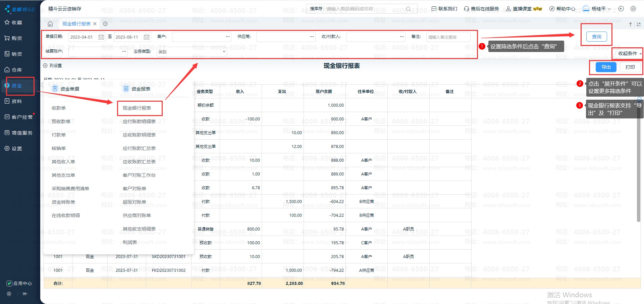Open 仓库 in the sidebar
Viewport: 644px width, 304px height.
pyautogui.click(x=17, y=70)
